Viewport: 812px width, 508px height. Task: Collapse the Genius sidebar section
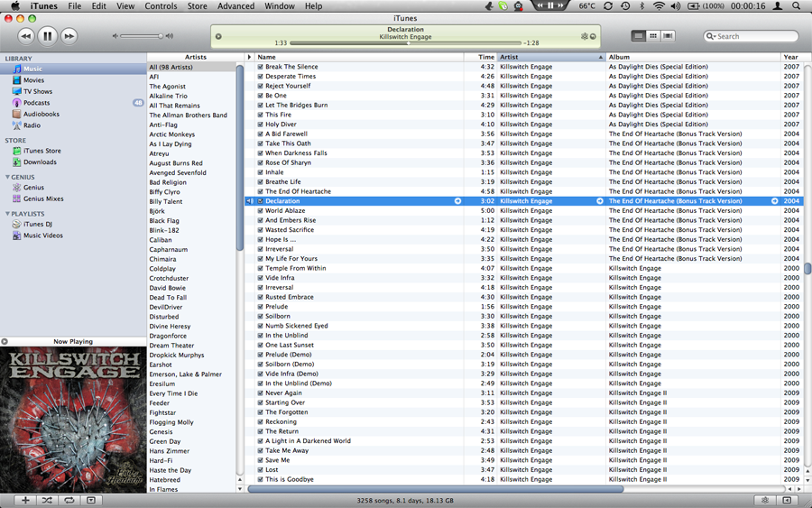[x=7, y=177]
